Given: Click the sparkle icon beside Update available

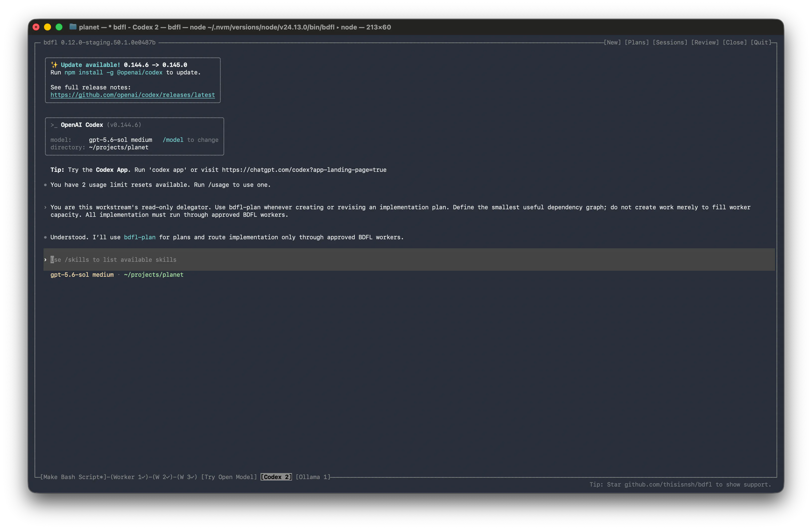Looking at the screenshot, I should pos(54,65).
